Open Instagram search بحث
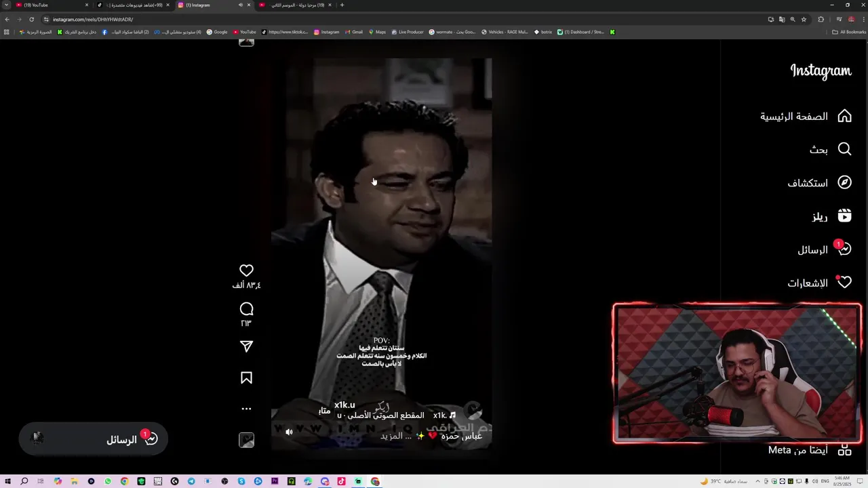 point(830,149)
